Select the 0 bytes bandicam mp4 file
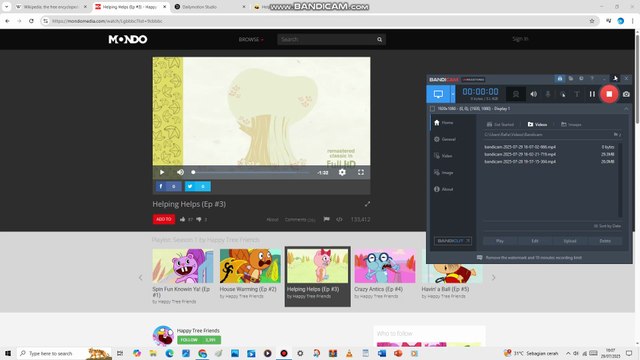The image size is (640, 360). point(550,147)
